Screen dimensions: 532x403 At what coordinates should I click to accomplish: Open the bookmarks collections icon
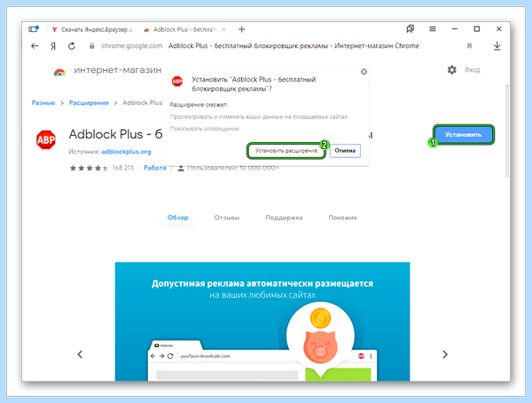click(x=411, y=29)
